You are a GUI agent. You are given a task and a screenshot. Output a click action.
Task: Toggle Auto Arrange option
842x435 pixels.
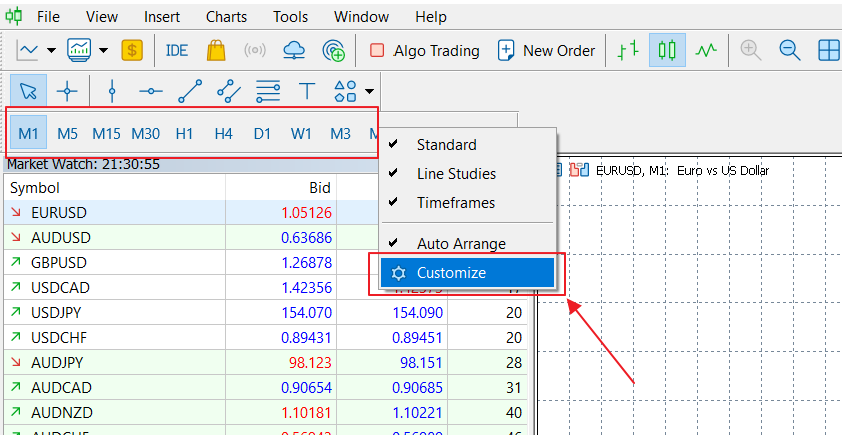pos(461,243)
